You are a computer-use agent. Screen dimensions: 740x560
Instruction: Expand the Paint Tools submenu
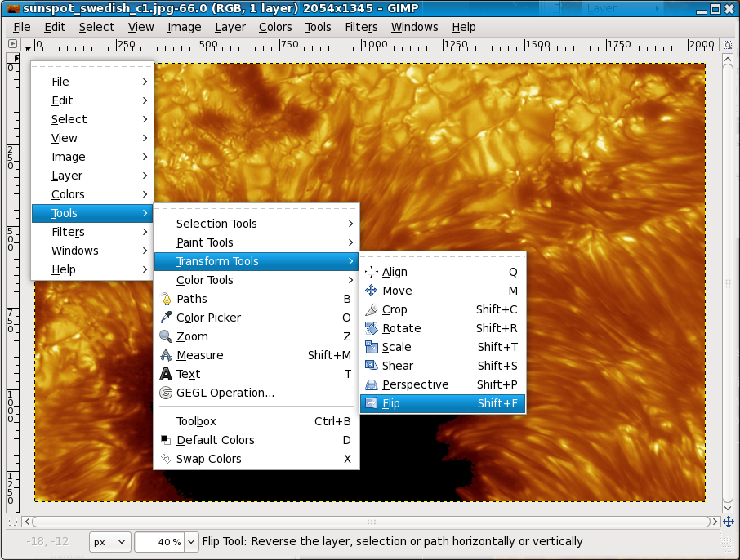(x=204, y=242)
